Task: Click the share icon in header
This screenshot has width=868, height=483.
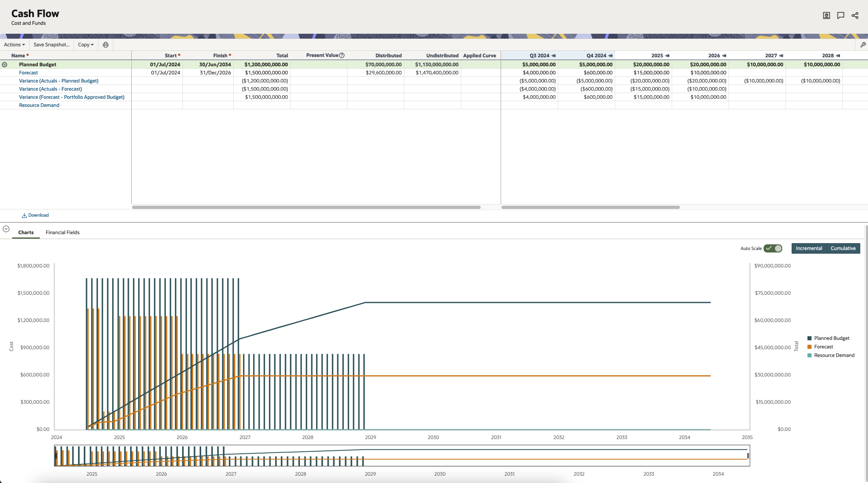Action: [x=855, y=15]
